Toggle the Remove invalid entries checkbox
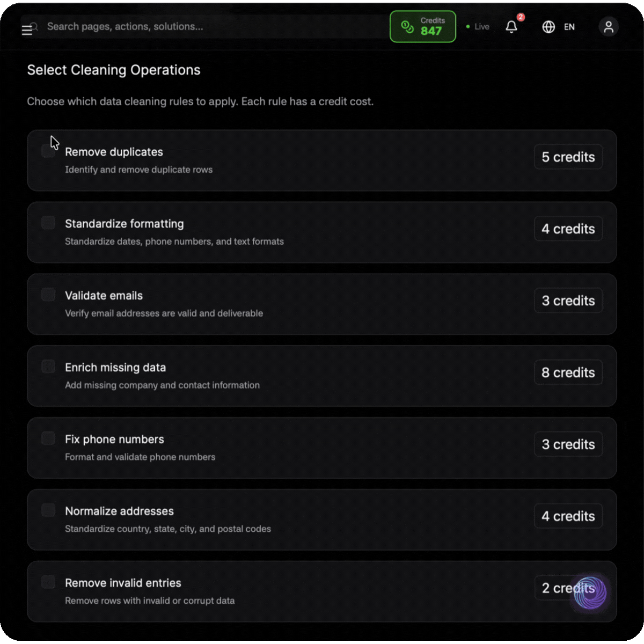The height and width of the screenshot is (644, 644). pos(48,582)
